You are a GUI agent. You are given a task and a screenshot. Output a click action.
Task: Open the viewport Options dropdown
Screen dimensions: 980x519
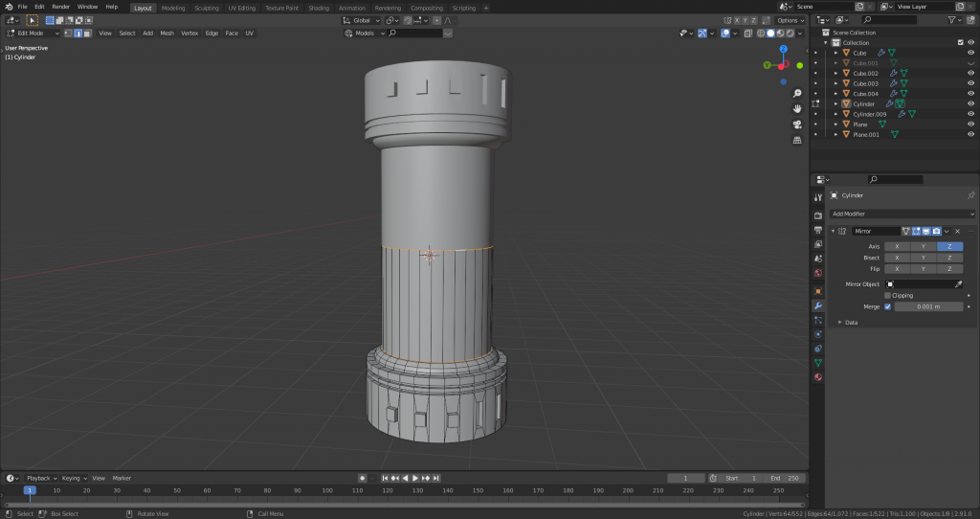click(790, 20)
